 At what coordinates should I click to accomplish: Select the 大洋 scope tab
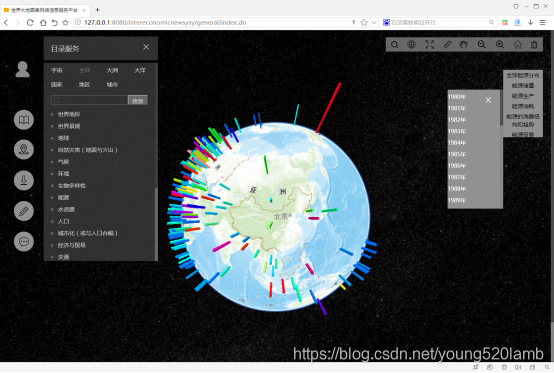pyautogui.click(x=140, y=70)
